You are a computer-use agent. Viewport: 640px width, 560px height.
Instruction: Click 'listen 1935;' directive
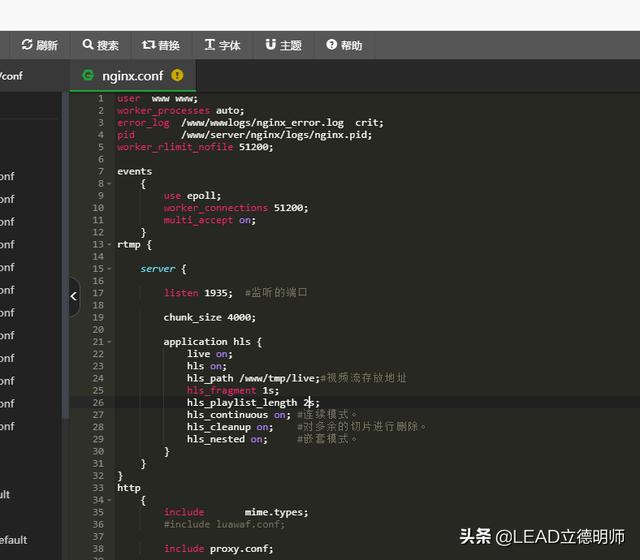(198, 293)
